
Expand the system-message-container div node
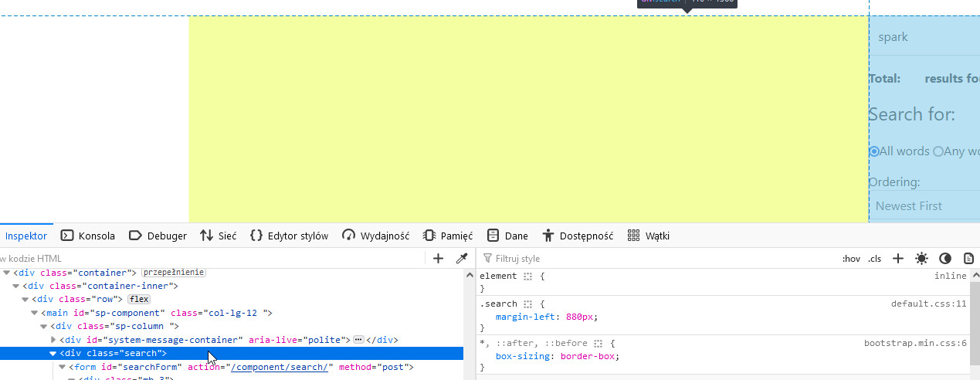[x=53, y=340]
